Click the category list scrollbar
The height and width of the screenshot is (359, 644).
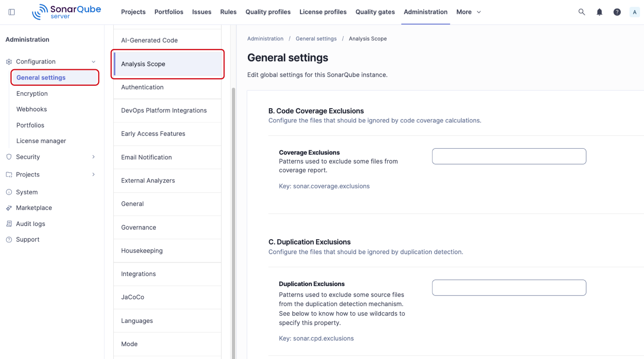click(x=234, y=223)
